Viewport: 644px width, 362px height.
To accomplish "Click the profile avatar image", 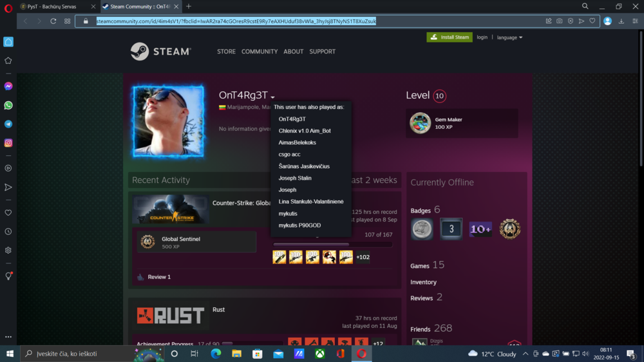I will pos(169,122).
